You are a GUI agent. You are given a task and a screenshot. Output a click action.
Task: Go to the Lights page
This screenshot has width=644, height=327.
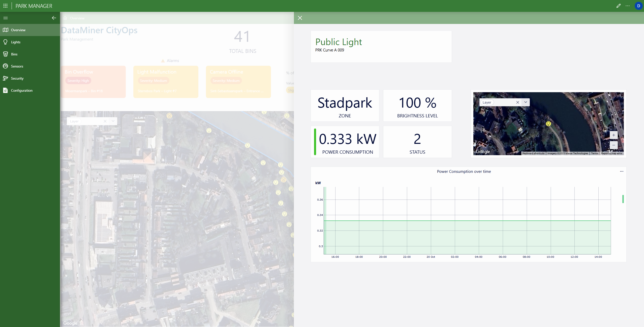coord(16,42)
